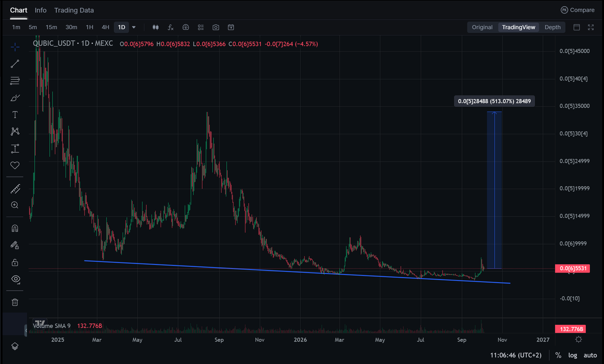Open the list settings icon in the toolbar
The height and width of the screenshot is (364, 604).
pyautogui.click(x=201, y=27)
